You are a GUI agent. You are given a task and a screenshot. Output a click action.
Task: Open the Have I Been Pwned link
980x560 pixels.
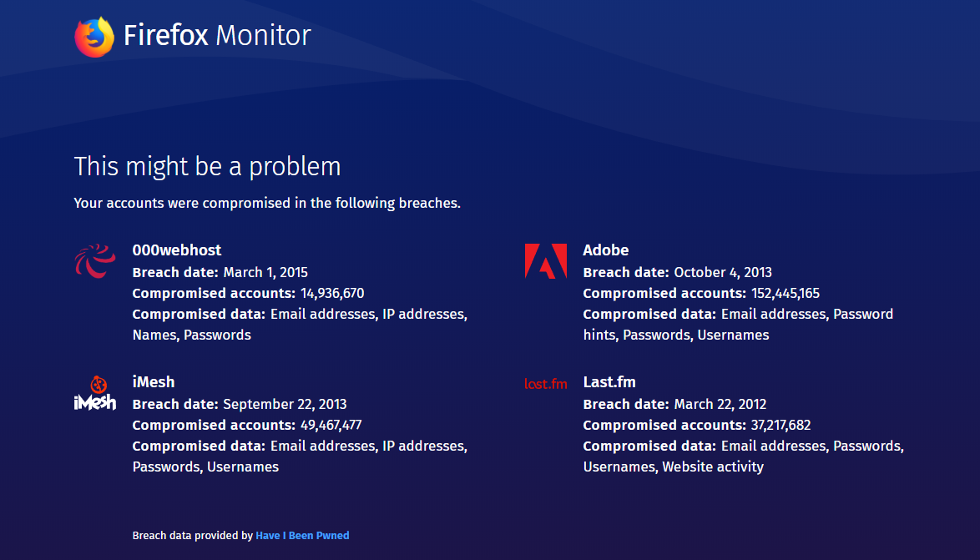click(302, 536)
